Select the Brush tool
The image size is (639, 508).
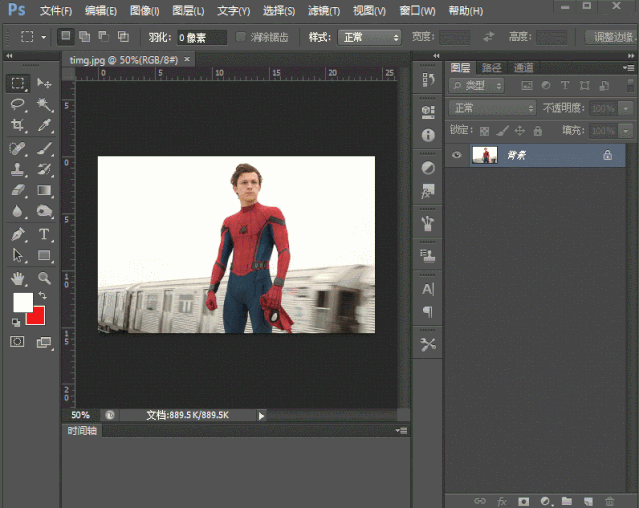click(44, 148)
